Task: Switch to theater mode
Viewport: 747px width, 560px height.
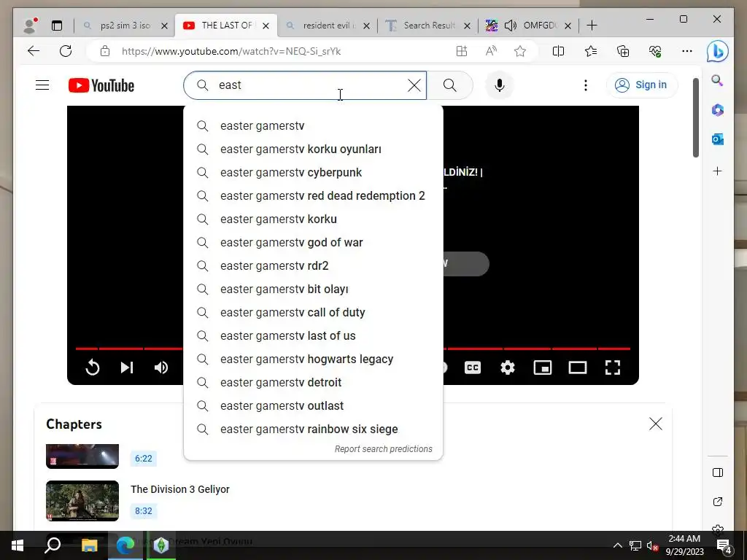Action: click(x=578, y=367)
